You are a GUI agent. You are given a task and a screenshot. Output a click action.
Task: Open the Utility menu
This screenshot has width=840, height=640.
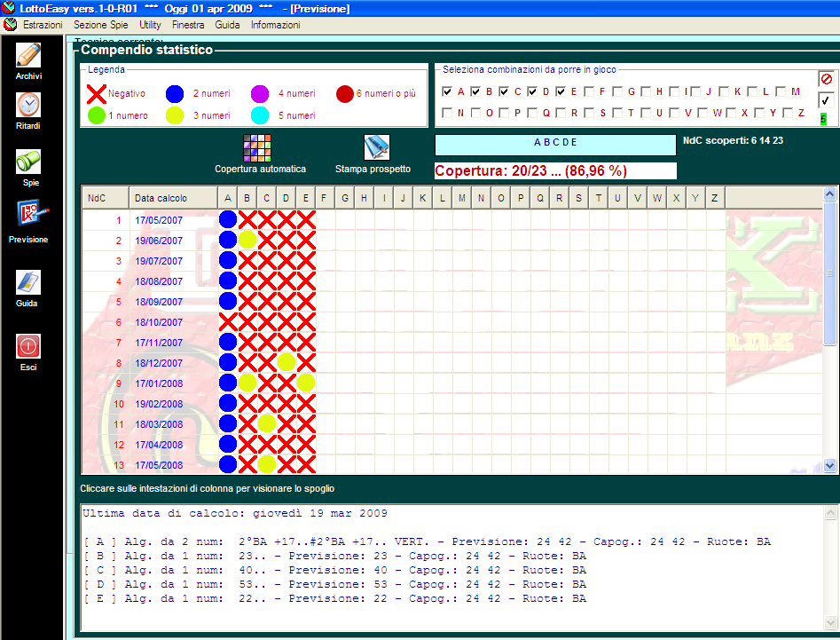pyautogui.click(x=150, y=25)
